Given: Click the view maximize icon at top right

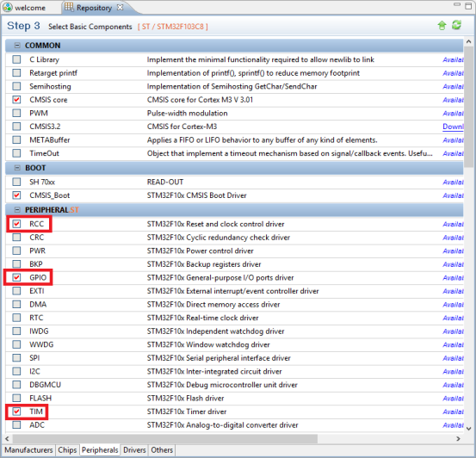Looking at the screenshot, I should point(468,6).
